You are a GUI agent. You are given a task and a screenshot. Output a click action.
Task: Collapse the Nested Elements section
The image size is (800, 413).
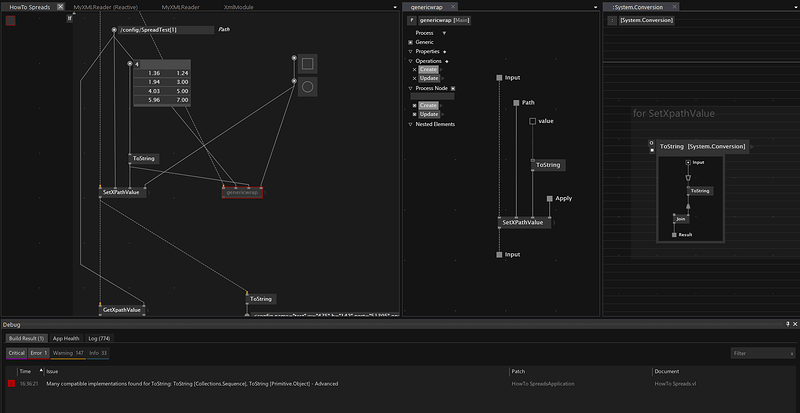[x=410, y=124]
